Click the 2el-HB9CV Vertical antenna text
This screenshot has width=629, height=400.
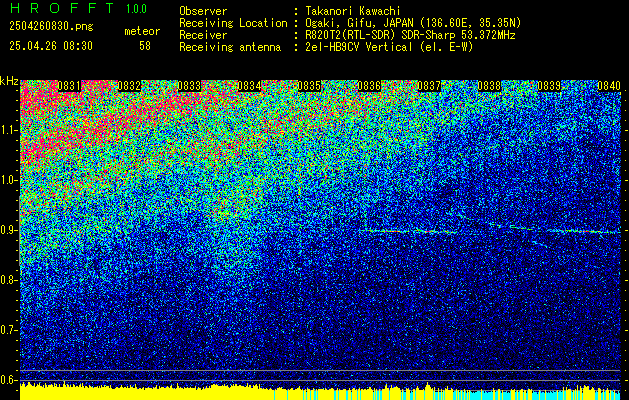point(390,47)
